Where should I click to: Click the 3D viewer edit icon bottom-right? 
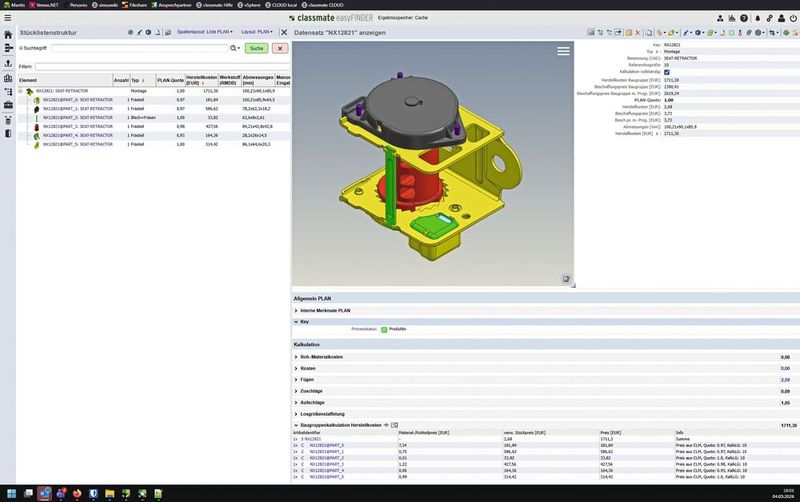[x=566, y=279]
